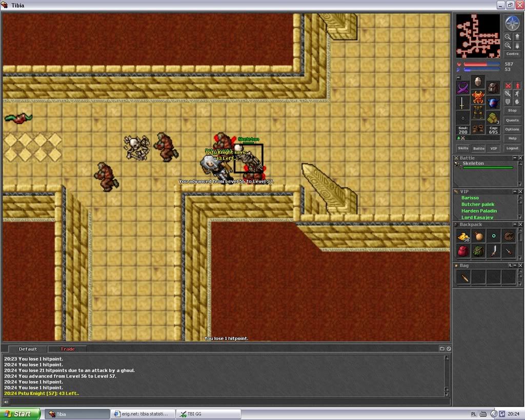The image size is (525, 420).
Task: Minimize the Battle panel
Action: pos(515,158)
